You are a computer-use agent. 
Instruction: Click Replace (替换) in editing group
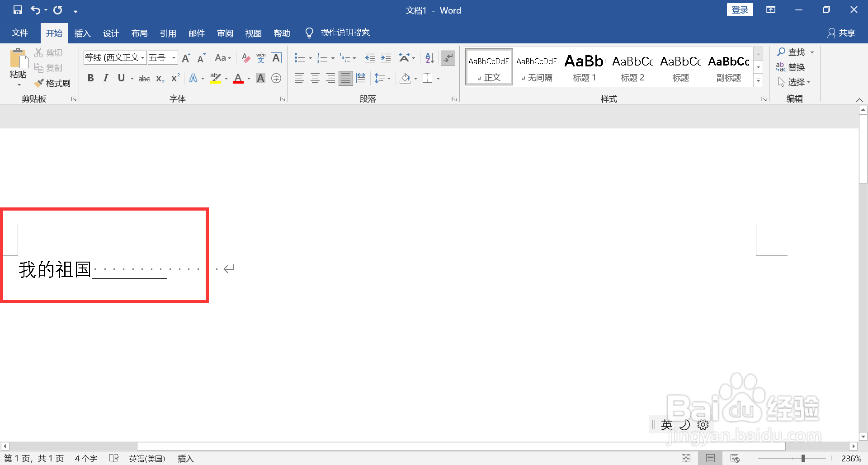(791, 67)
